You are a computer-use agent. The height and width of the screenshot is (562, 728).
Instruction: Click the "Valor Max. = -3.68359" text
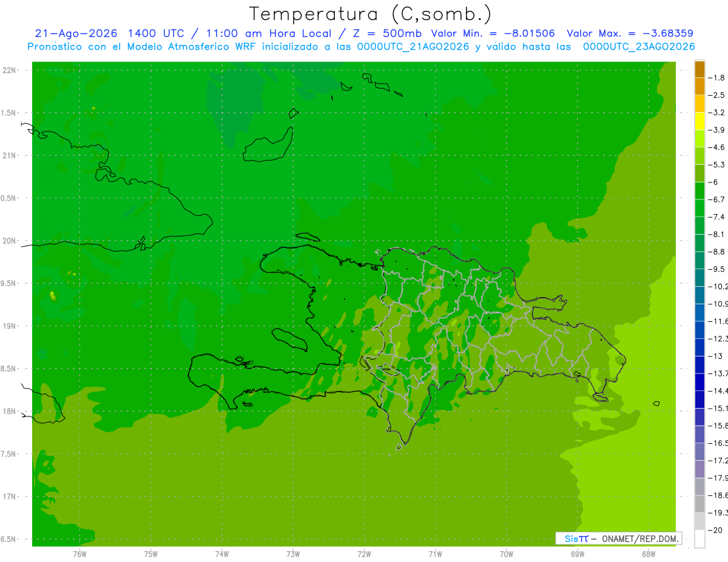[630, 33]
